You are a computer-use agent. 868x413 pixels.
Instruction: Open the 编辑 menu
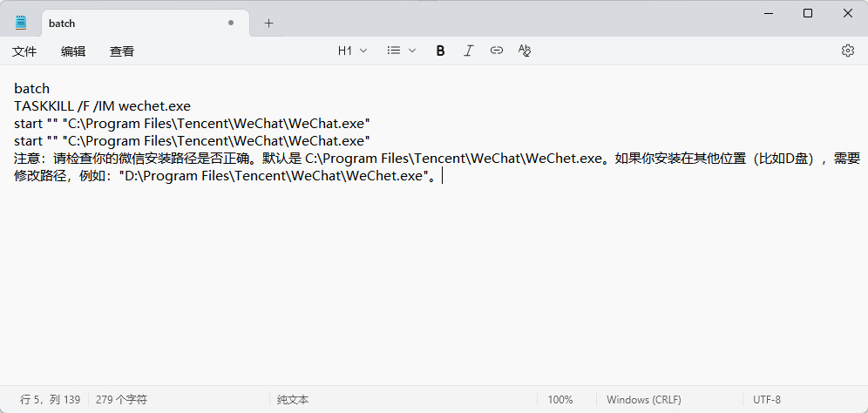click(x=73, y=51)
